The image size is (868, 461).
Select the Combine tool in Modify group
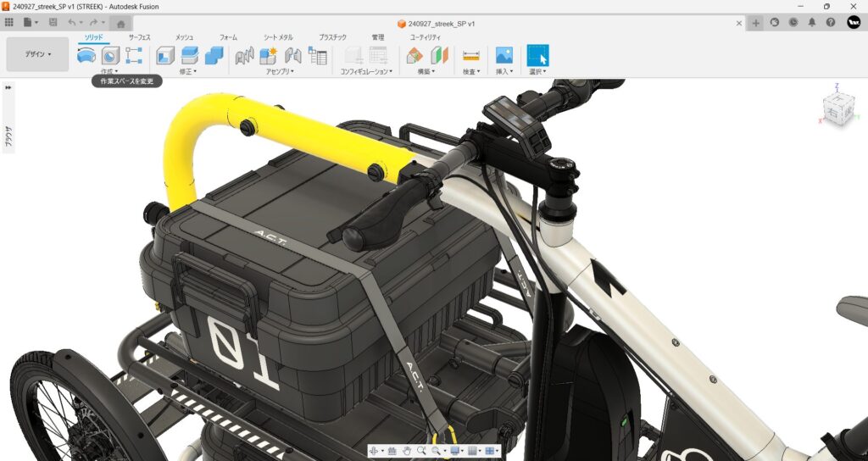[x=214, y=55]
